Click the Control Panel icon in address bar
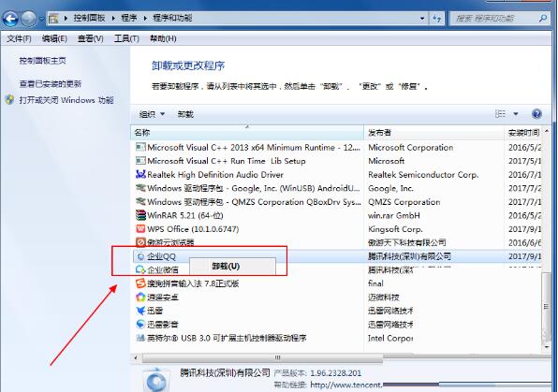Screen dimensions: 558x392 pos(53,19)
